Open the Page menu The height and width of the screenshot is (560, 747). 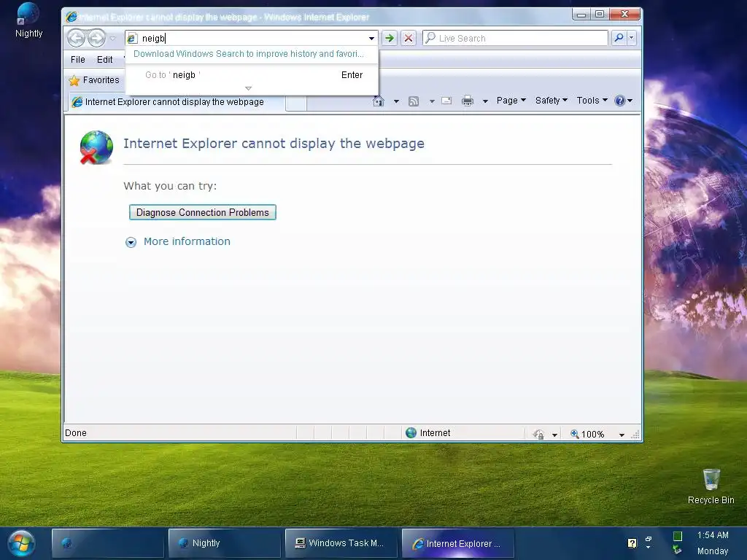pos(511,101)
